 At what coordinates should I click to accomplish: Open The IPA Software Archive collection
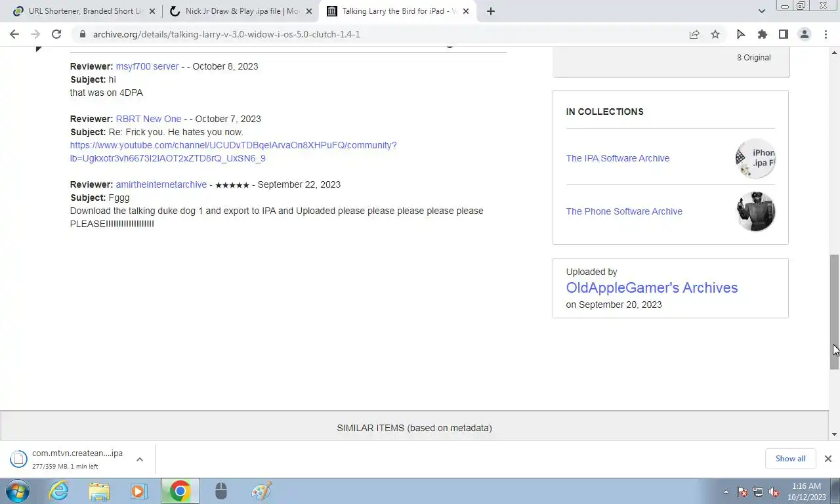pyautogui.click(x=618, y=158)
